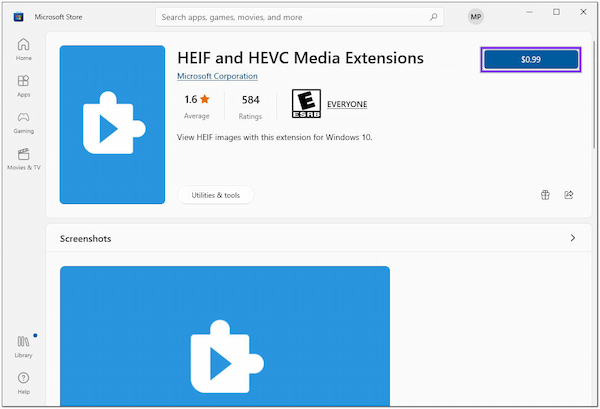Open Help from the sidebar

(23, 383)
